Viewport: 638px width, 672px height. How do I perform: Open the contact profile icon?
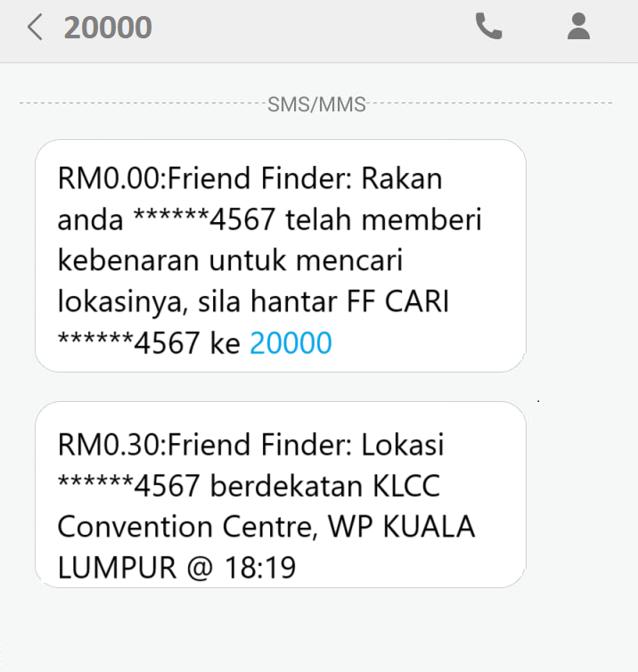[579, 28]
